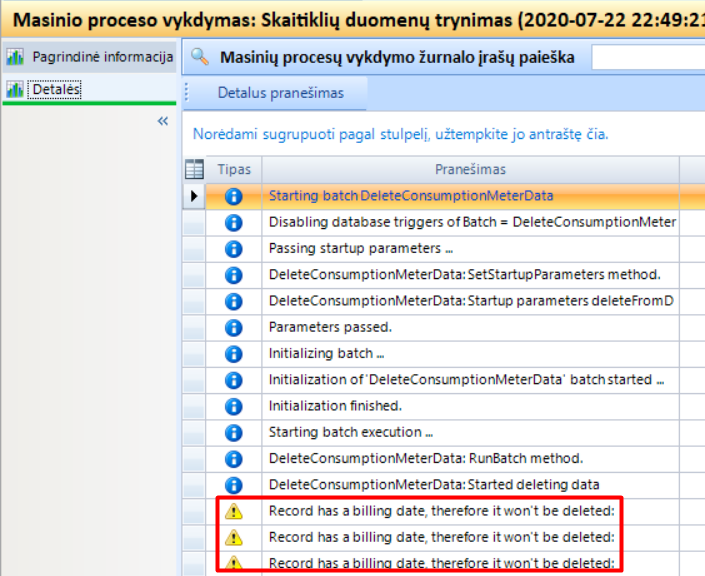Sort by the Tipas column header

coord(234,169)
